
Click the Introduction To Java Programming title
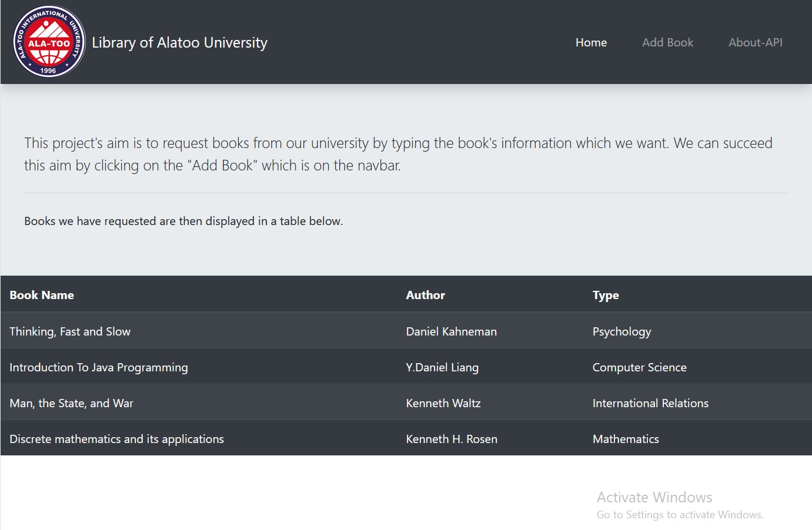point(99,367)
